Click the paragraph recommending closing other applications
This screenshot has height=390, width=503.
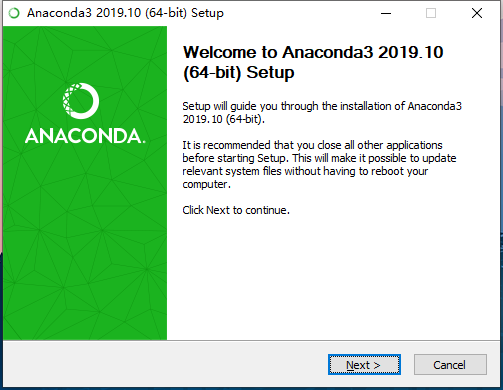point(319,165)
